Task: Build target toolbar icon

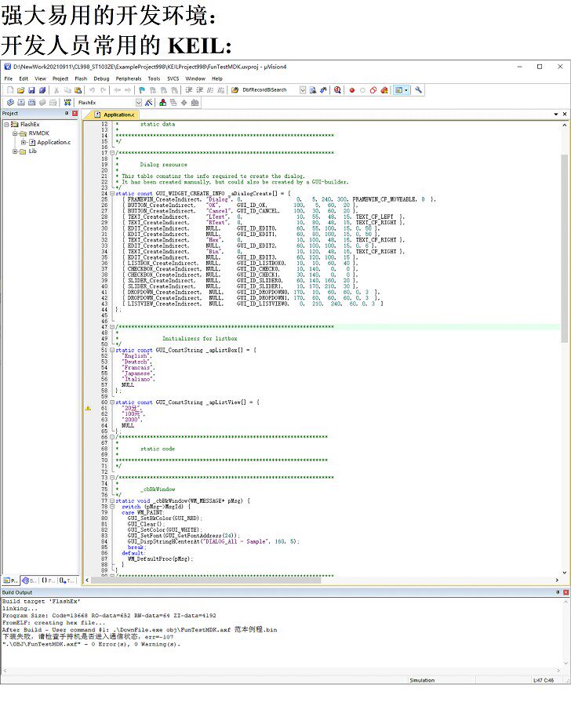Action: point(20,103)
